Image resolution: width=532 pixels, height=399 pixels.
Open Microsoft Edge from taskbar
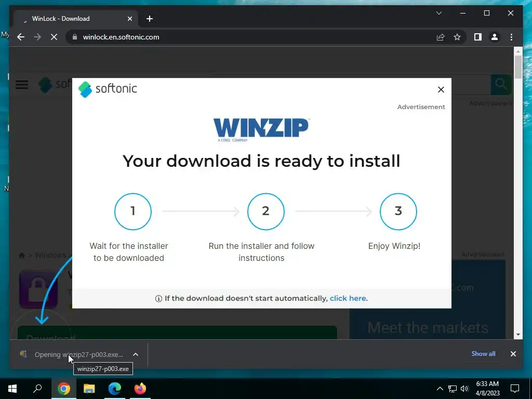tap(115, 389)
